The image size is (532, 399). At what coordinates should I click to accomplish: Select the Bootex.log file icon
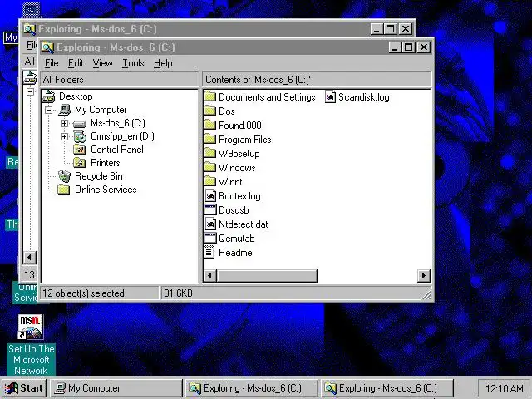(x=210, y=196)
